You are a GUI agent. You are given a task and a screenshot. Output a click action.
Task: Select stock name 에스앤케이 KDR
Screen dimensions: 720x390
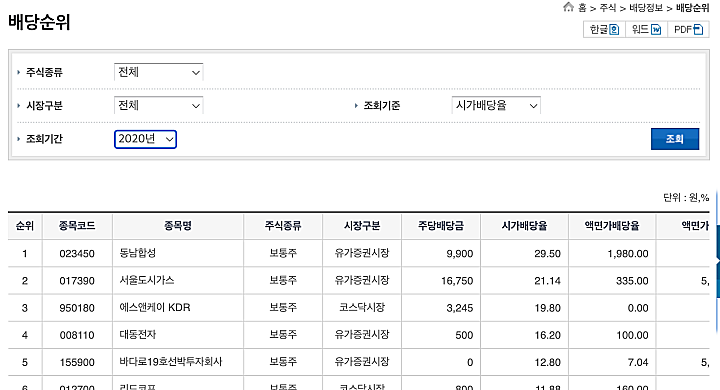(155, 307)
